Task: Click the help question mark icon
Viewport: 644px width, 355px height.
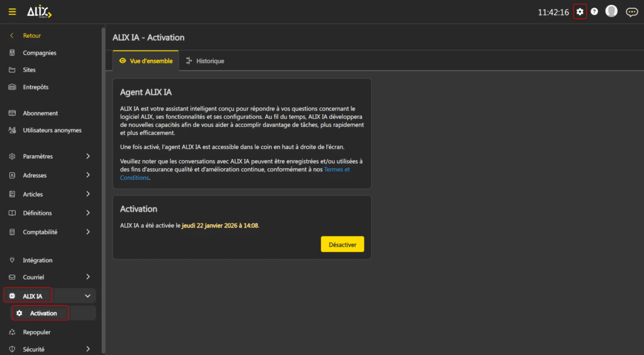Action: (594, 12)
